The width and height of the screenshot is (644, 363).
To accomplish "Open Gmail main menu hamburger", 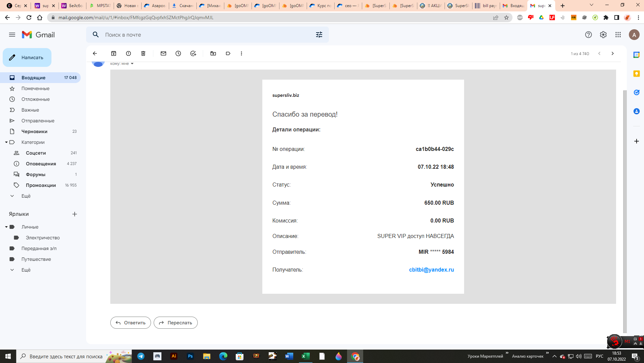I will coord(12,35).
